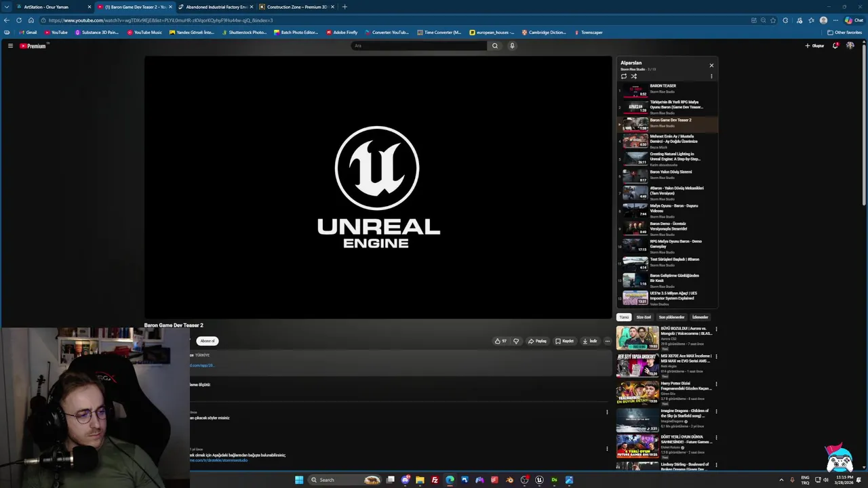Image resolution: width=868 pixels, height=488 pixels.
Task: Open the Windows Start button
Action: pyautogui.click(x=299, y=480)
